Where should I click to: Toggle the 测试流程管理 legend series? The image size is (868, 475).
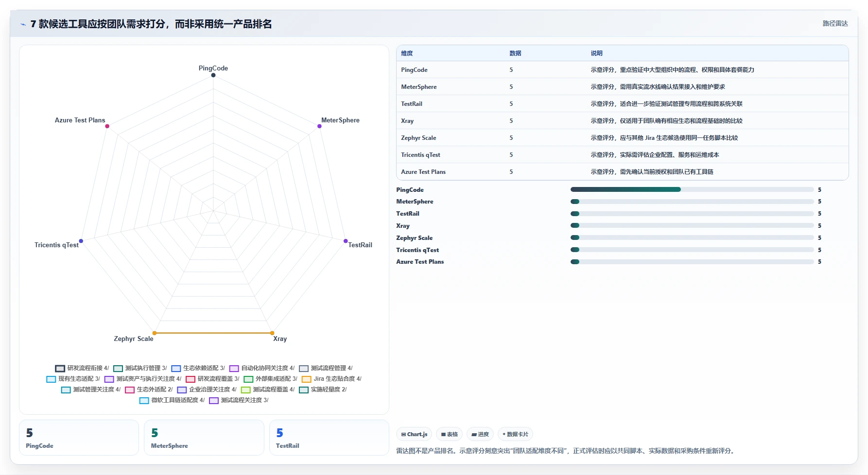coord(326,368)
